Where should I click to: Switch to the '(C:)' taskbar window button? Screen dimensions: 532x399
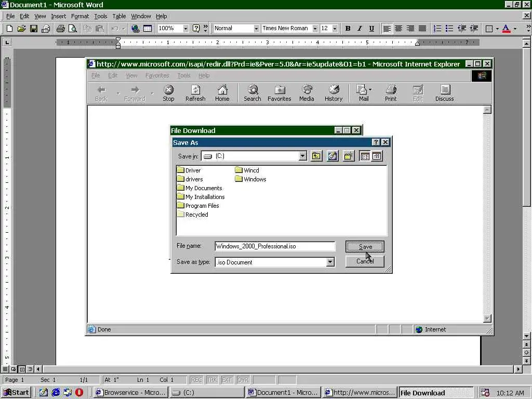point(207,393)
